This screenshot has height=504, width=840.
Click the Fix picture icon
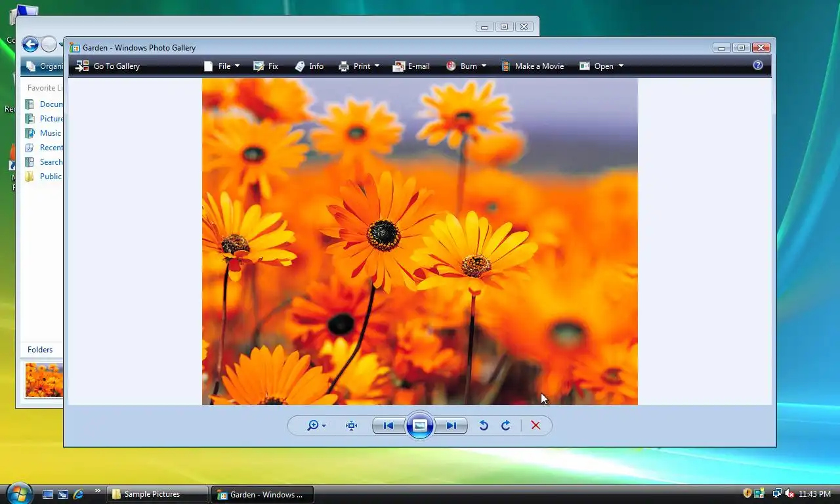(x=259, y=66)
